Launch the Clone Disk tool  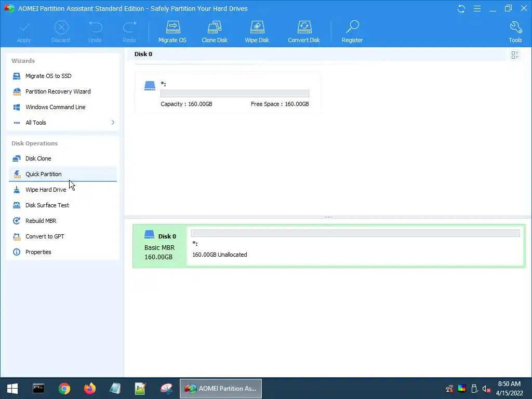coord(215,32)
